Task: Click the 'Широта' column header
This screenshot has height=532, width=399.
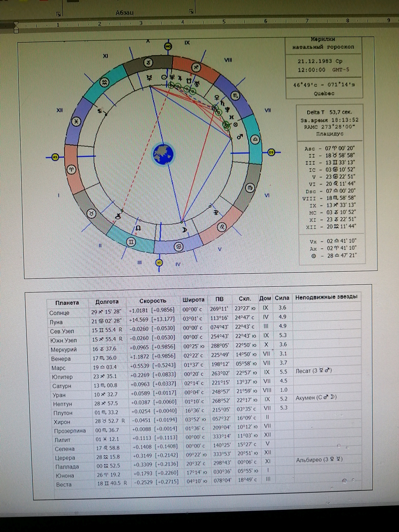Action: (x=193, y=300)
